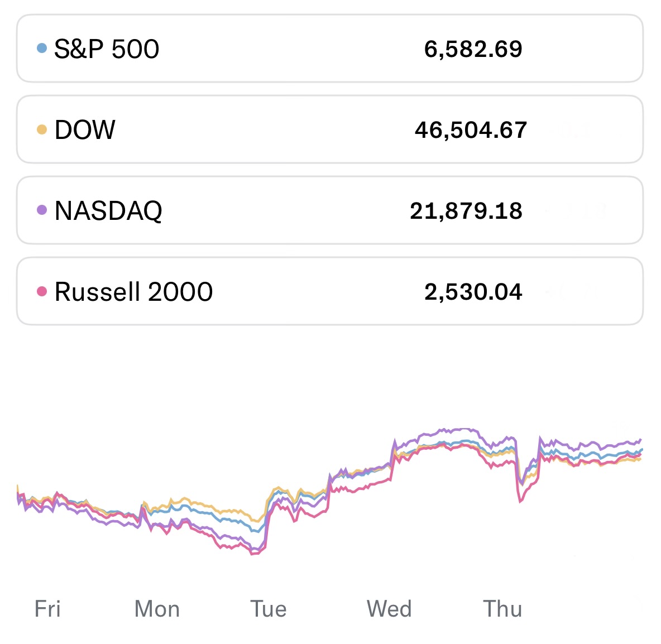The image size is (661, 644).
Task: Click the NASDAQ value 21,879.18
Action: 466,211
